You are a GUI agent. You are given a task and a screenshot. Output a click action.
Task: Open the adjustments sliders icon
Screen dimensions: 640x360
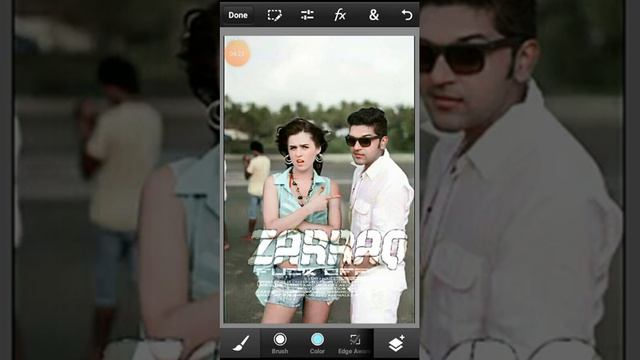click(x=307, y=15)
